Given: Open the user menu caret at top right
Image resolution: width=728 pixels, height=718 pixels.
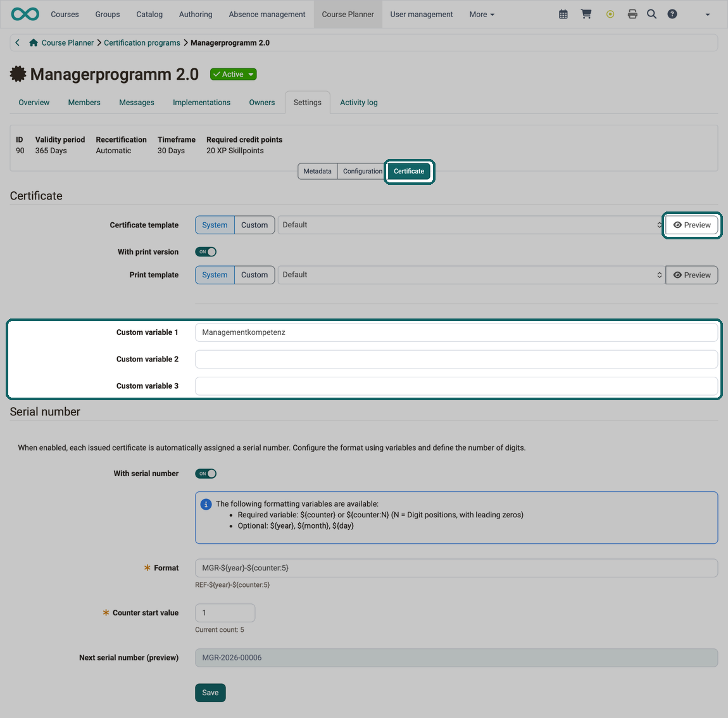Looking at the screenshot, I should 708,15.
